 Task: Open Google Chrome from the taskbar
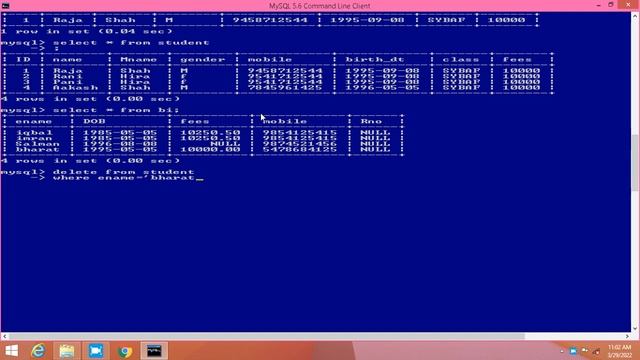click(x=125, y=351)
